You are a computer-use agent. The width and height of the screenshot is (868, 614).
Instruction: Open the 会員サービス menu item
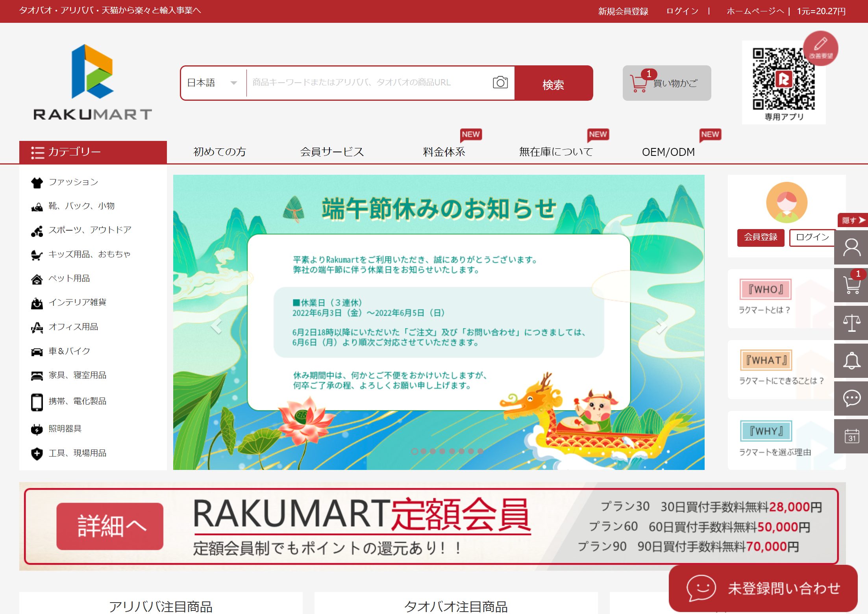coord(332,152)
